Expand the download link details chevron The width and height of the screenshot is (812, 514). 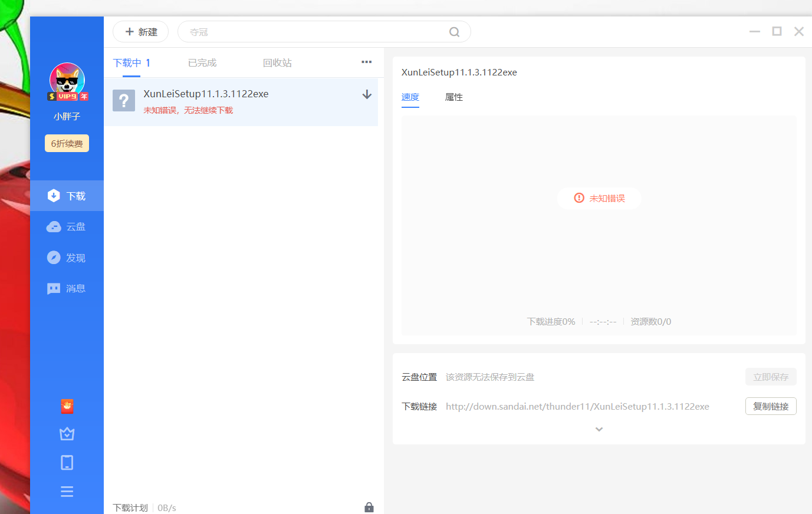click(x=599, y=429)
